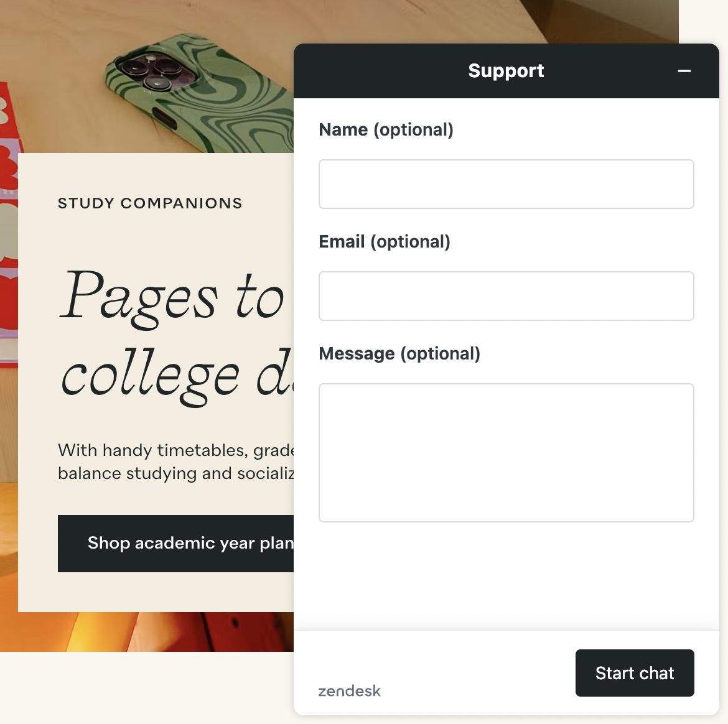The height and width of the screenshot is (724, 728).
Task: Click the red floral notebook image
Action: tap(9, 249)
